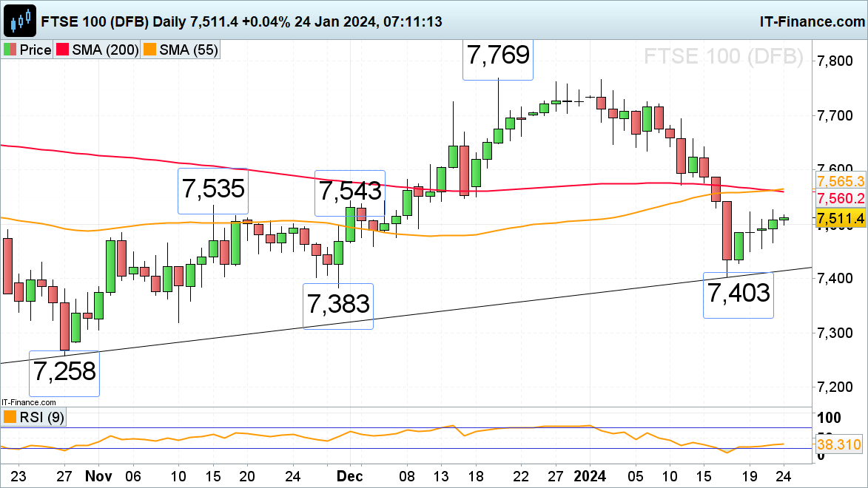Open the RSI (9) indicator panel label

(x=41, y=418)
